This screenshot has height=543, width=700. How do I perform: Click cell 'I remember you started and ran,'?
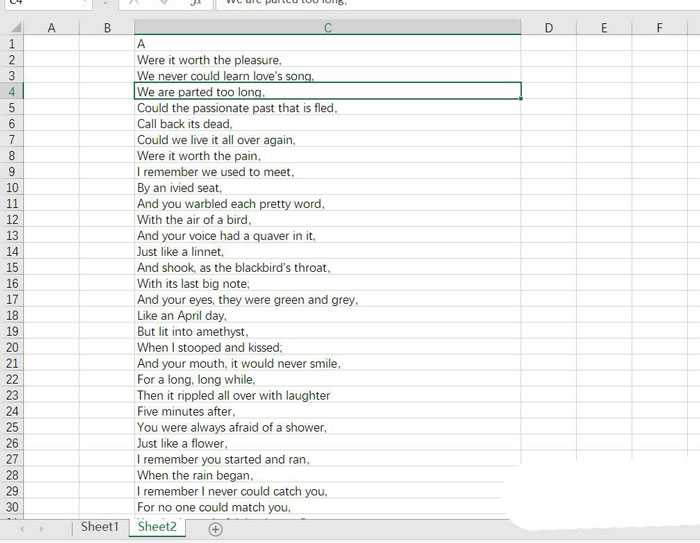[328, 459]
